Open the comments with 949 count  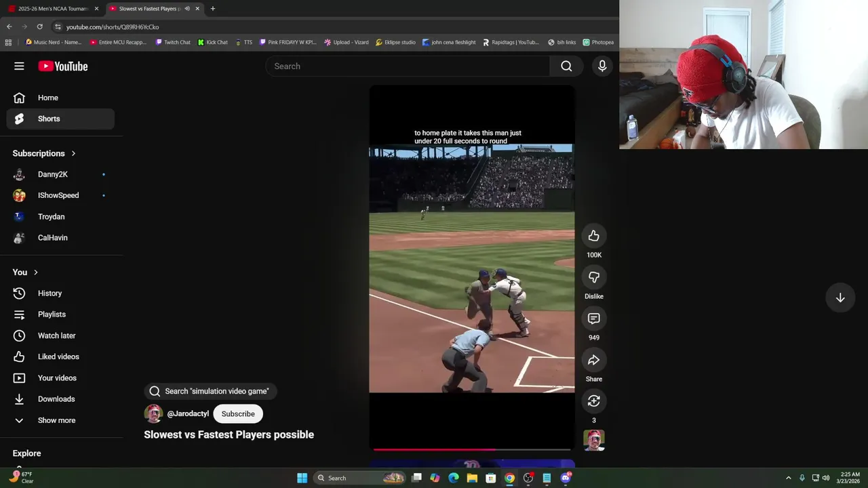click(593, 319)
